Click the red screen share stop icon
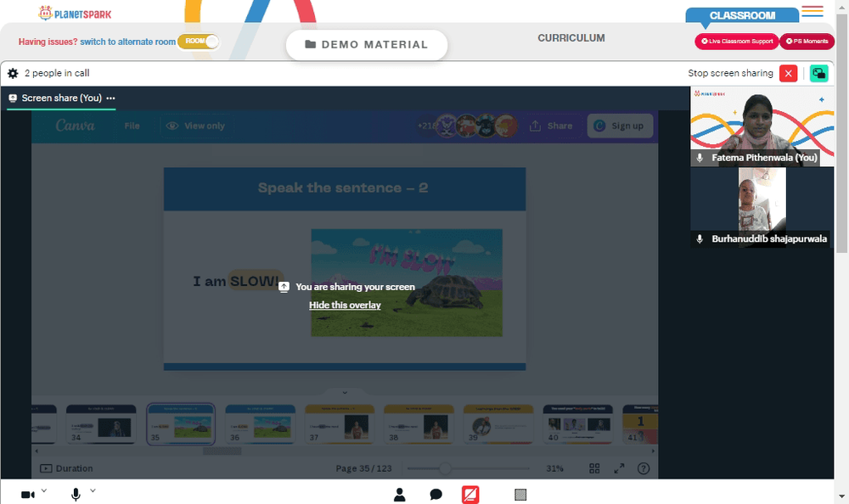 tap(470, 495)
